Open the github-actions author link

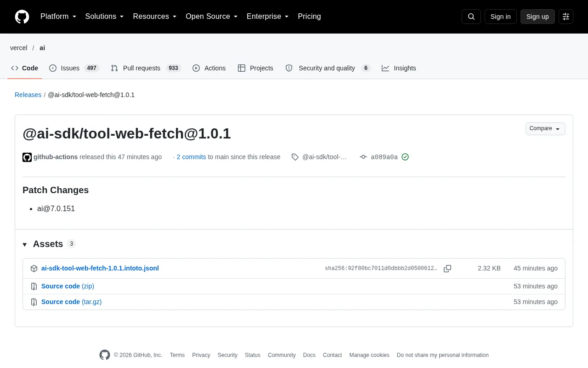tap(56, 157)
